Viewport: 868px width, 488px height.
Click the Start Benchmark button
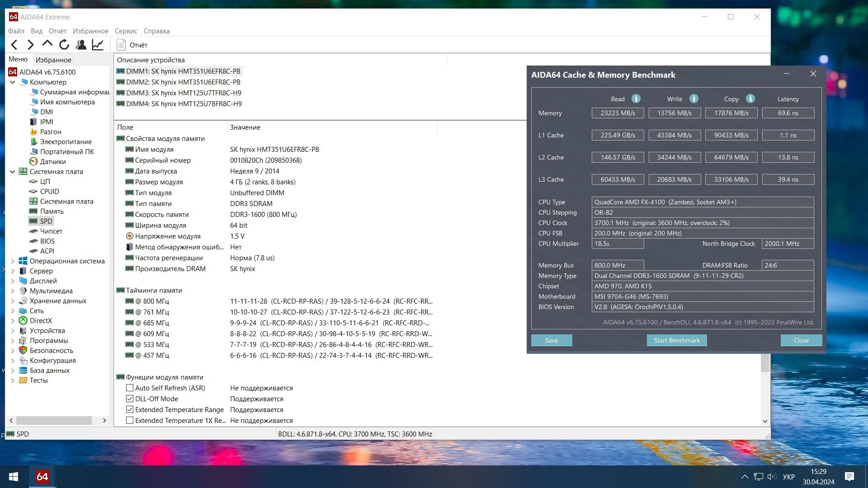[x=677, y=340]
